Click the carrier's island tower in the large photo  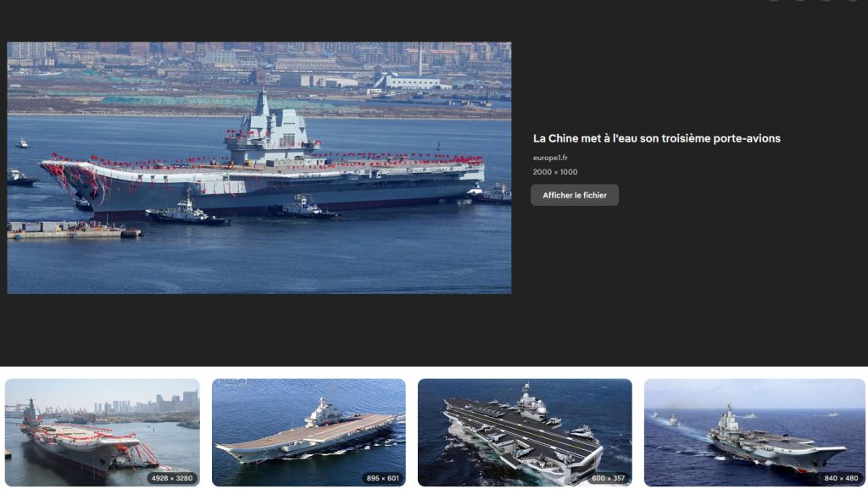click(270, 128)
